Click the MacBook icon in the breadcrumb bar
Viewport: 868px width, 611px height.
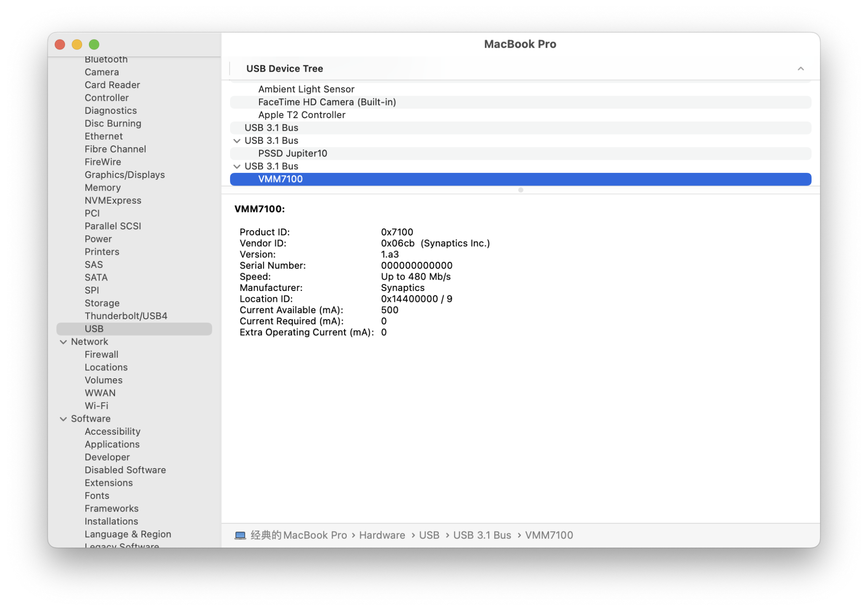240,535
